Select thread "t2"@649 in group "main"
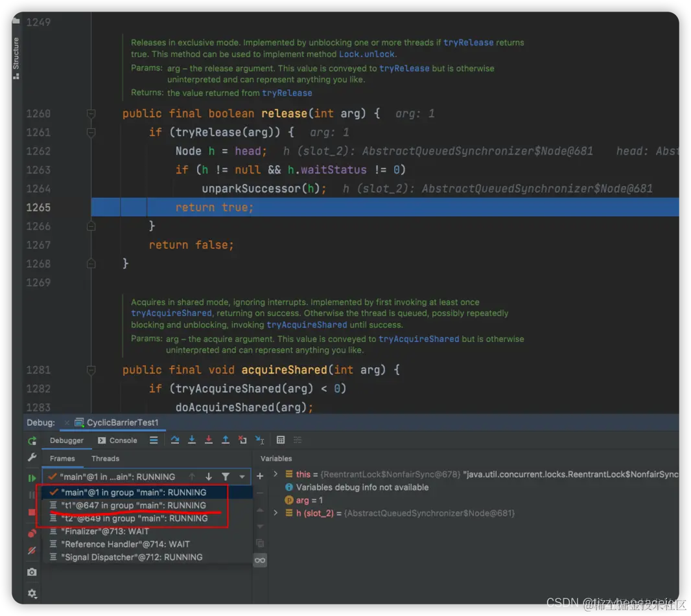The image size is (691, 616). pyautogui.click(x=146, y=518)
